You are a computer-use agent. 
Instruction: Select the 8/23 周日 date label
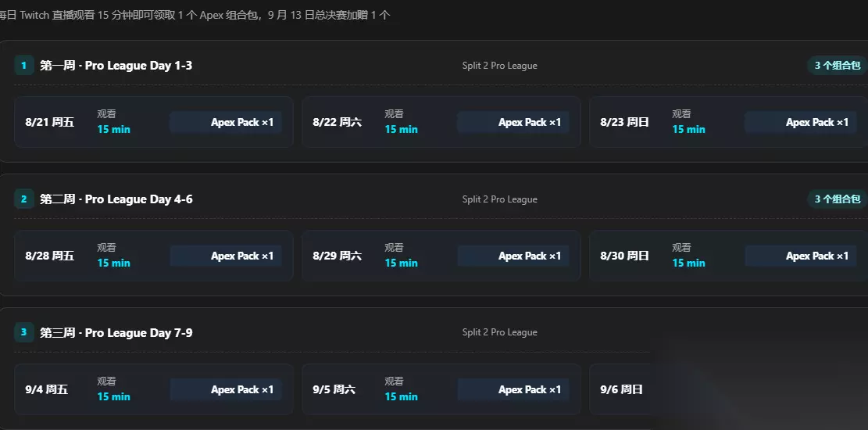624,122
